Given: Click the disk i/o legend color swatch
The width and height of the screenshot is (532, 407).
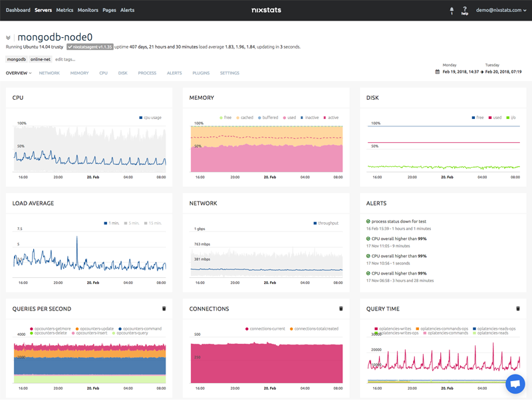Looking at the screenshot, I should pyautogui.click(x=507, y=117).
